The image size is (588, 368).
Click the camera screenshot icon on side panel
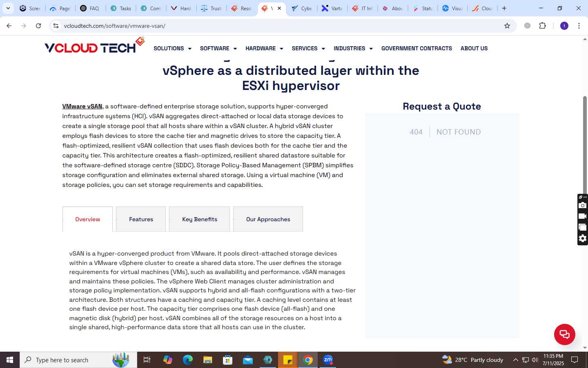(x=583, y=205)
